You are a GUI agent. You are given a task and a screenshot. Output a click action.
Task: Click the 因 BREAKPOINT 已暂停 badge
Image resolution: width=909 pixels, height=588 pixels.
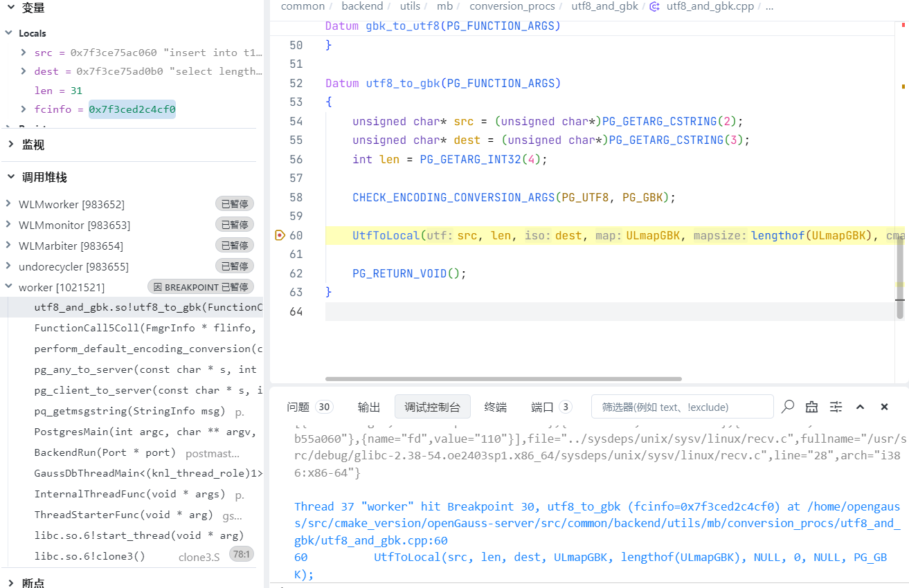(x=201, y=287)
